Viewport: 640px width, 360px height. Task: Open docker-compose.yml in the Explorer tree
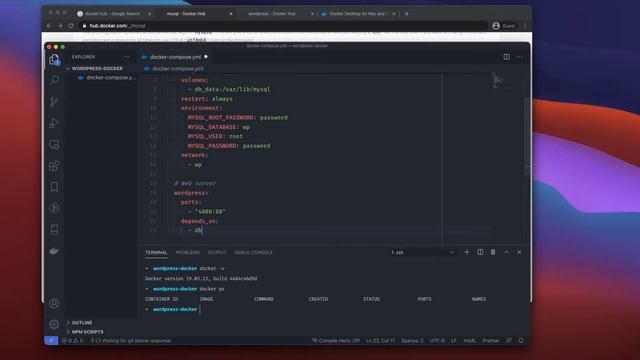tap(107, 78)
